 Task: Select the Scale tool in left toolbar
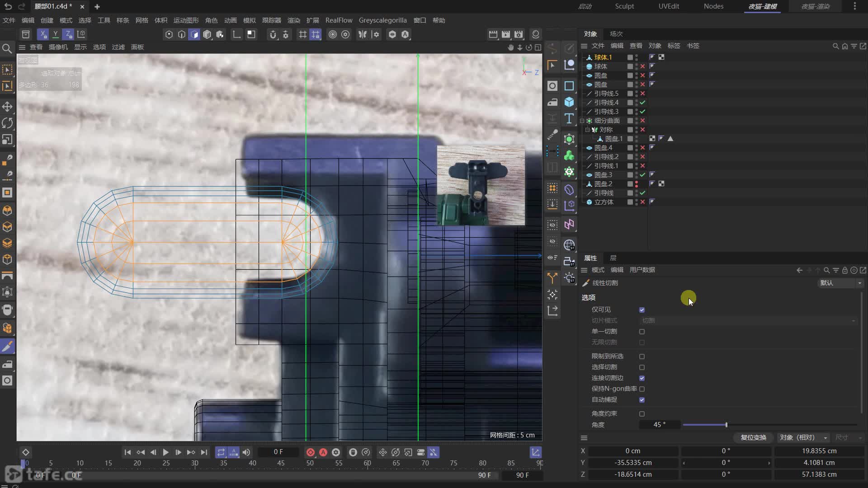pos(7,140)
